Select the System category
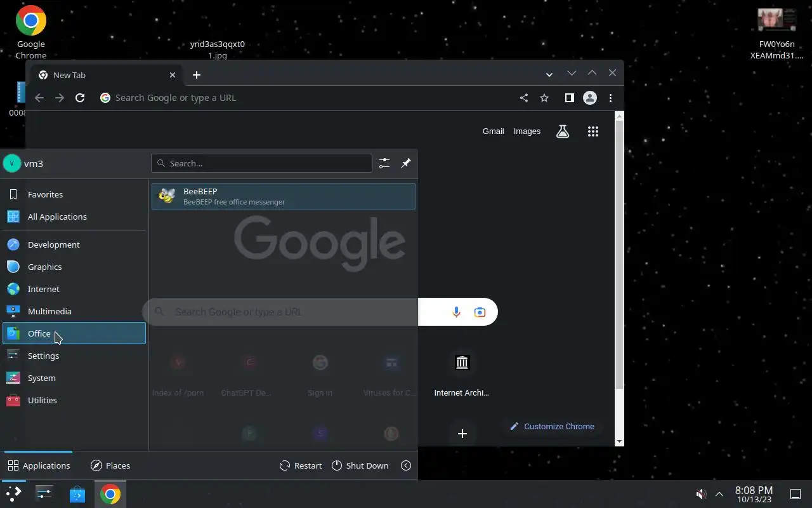 click(x=74, y=378)
